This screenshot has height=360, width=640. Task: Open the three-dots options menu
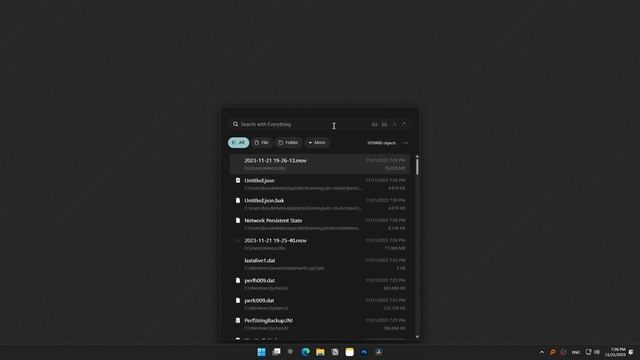[405, 143]
